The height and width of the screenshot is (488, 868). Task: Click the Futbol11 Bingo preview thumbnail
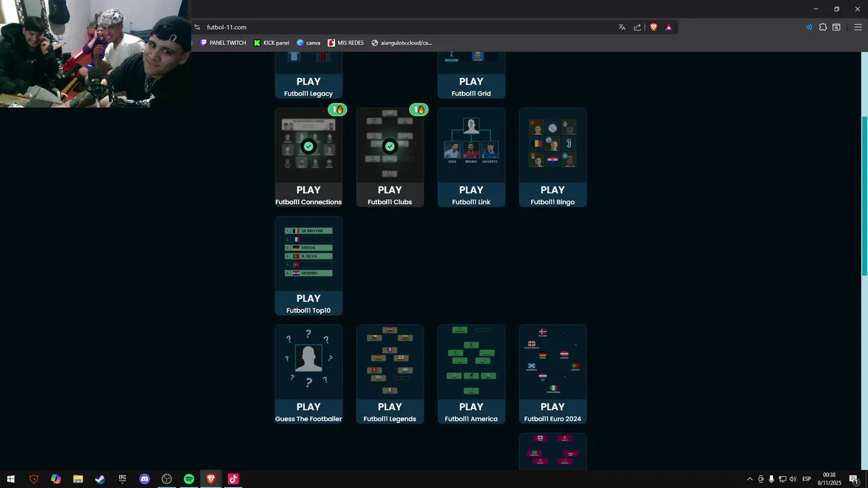553,144
